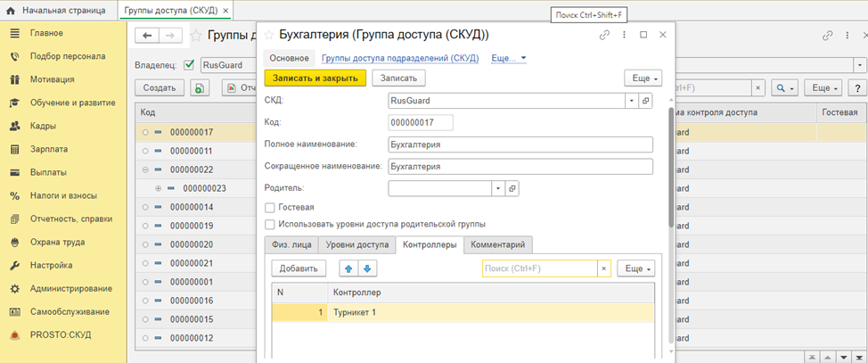
Task: Open the СКД field's linked record icon
Action: coord(646,101)
